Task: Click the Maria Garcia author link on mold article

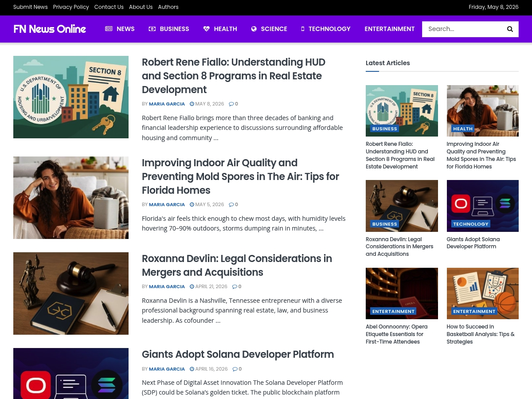Action: [x=167, y=204]
